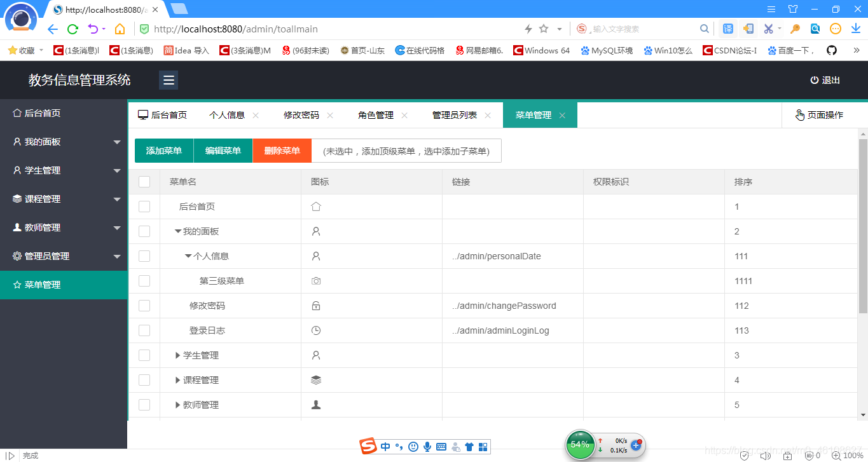Viewport: 868px width, 462px height.
Task: Expand the 教师管理 tree row
Action: pyautogui.click(x=178, y=405)
